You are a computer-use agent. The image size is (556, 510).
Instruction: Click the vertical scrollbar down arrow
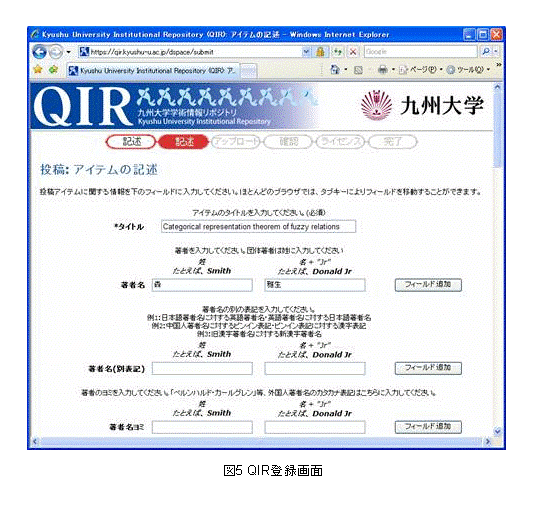497,431
